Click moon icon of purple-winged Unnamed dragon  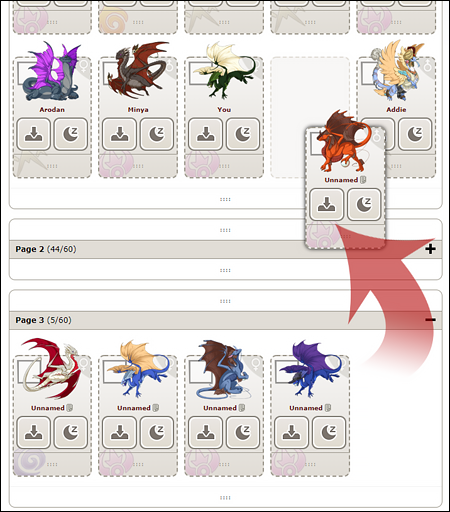pos(329,432)
